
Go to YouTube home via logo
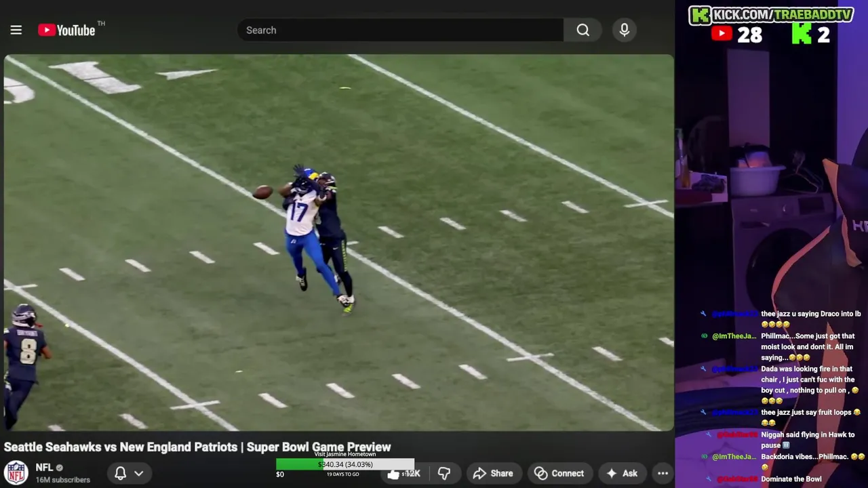pos(66,30)
